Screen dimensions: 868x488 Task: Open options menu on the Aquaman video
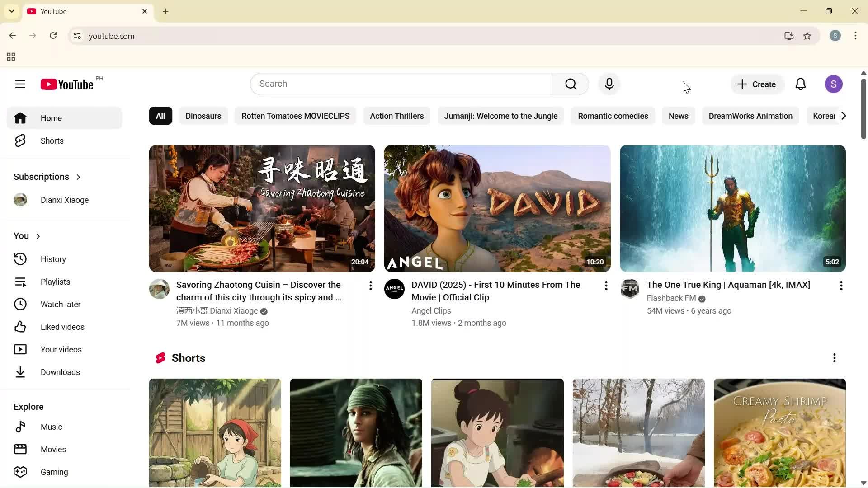(x=841, y=286)
